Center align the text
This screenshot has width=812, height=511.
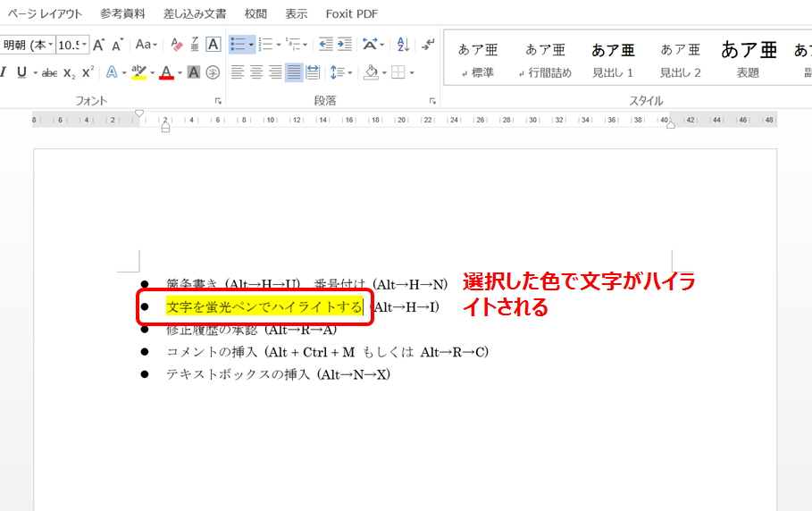[x=256, y=72]
